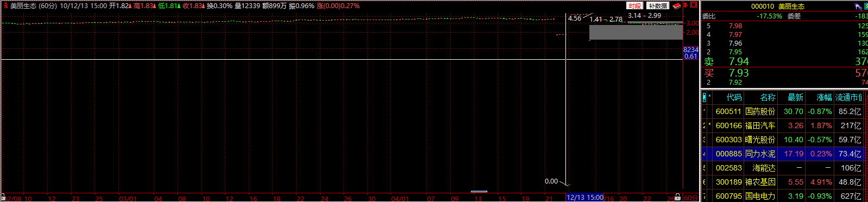
Task: Click the cyan selector icon at the list header's left edge
Action: (704, 97)
